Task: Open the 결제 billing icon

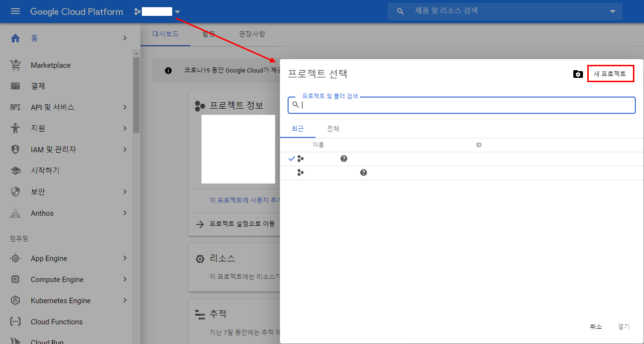Action: pos(15,86)
